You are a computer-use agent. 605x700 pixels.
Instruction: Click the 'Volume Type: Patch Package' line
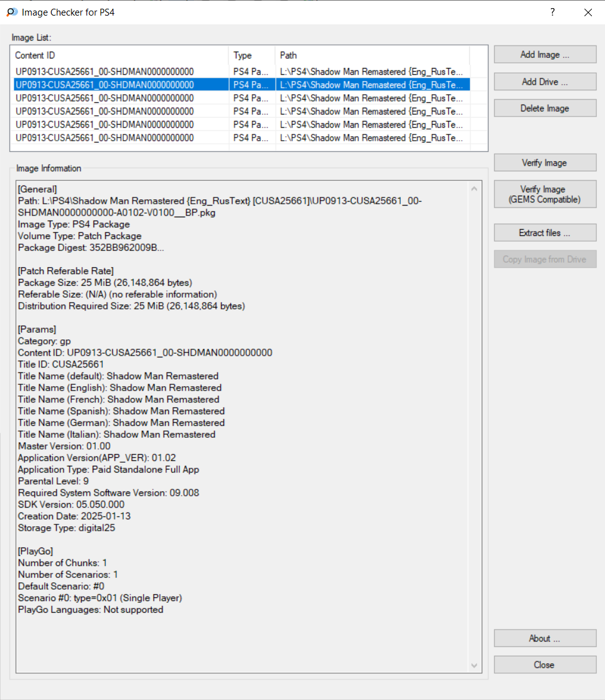point(80,235)
